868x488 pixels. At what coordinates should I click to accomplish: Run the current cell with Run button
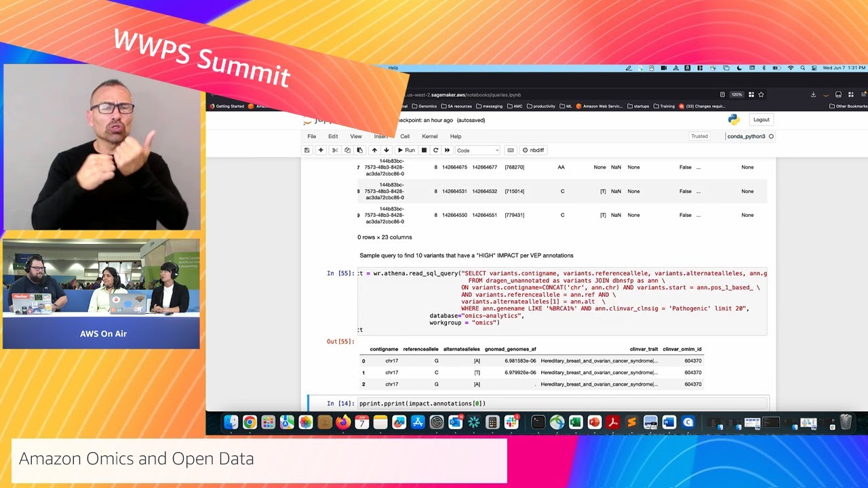coord(406,150)
